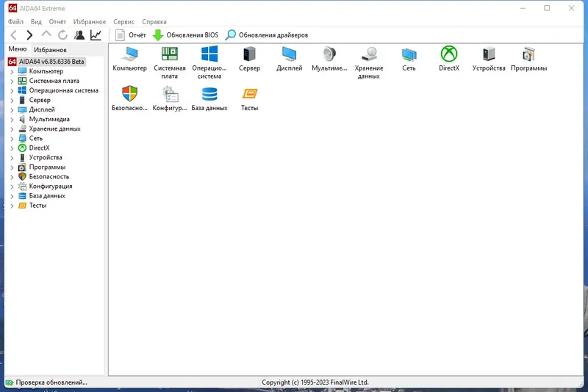Expand the Системная плата tree node
This screenshot has height=392, width=588.
click(x=12, y=81)
